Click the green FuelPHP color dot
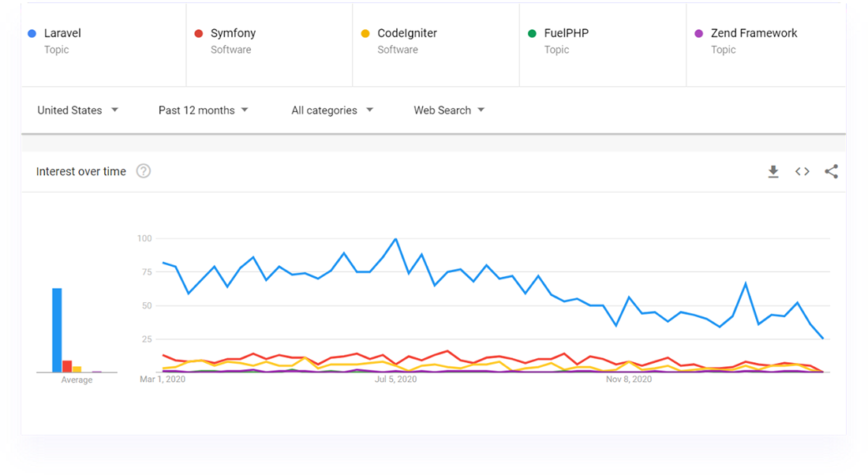The width and height of the screenshot is (868, 475). (x=530, y=33)
